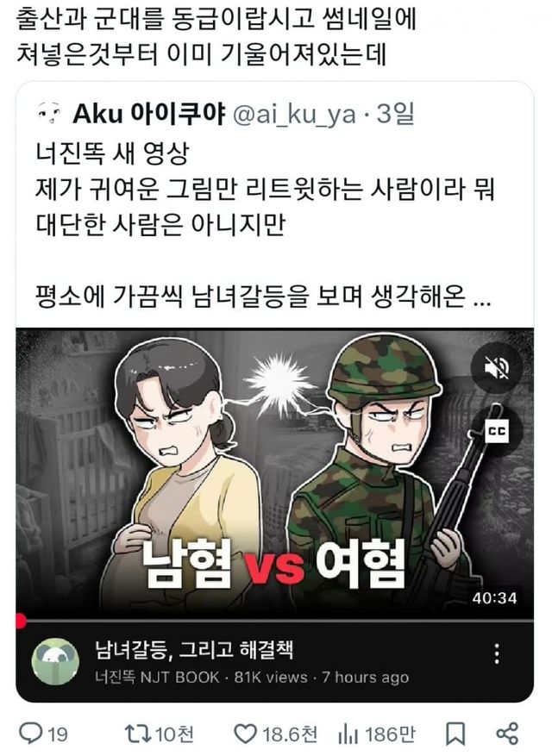This screenshot has height=756, width=552.
Task: Retweet using the arrows icon
Action: (137, 734)
